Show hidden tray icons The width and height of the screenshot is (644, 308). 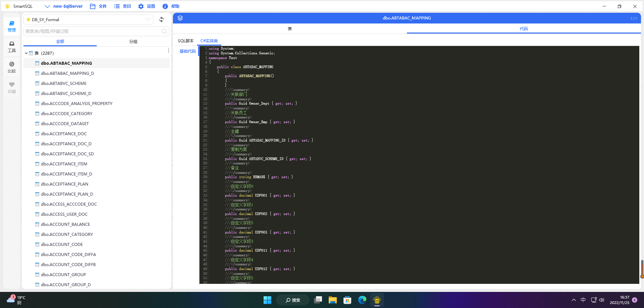point(573,300)
